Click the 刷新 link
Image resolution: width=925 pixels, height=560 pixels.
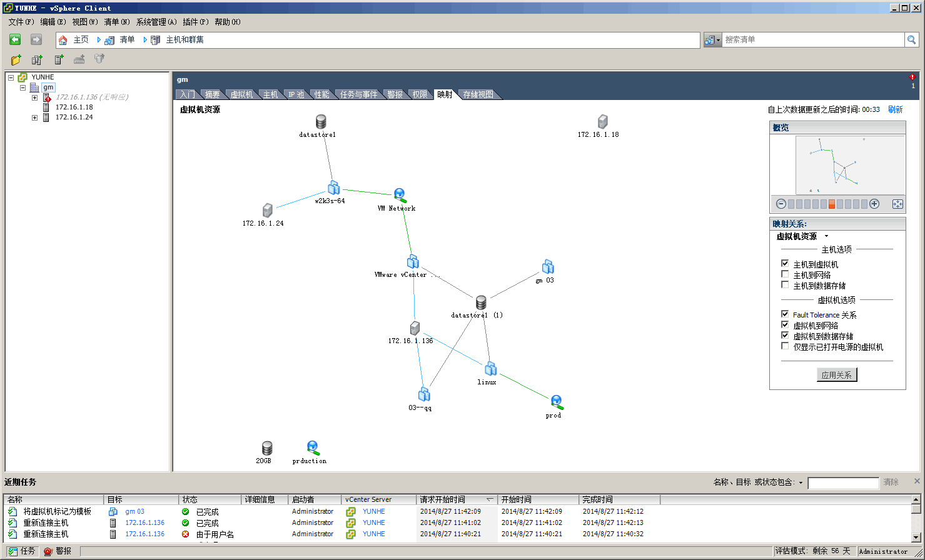pyautogui.click(x=896, y=109)
